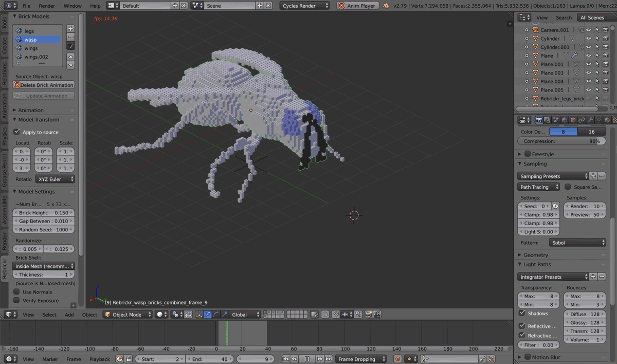
Task: Open the Modifiers wrench properties tab
Action: 590,120
